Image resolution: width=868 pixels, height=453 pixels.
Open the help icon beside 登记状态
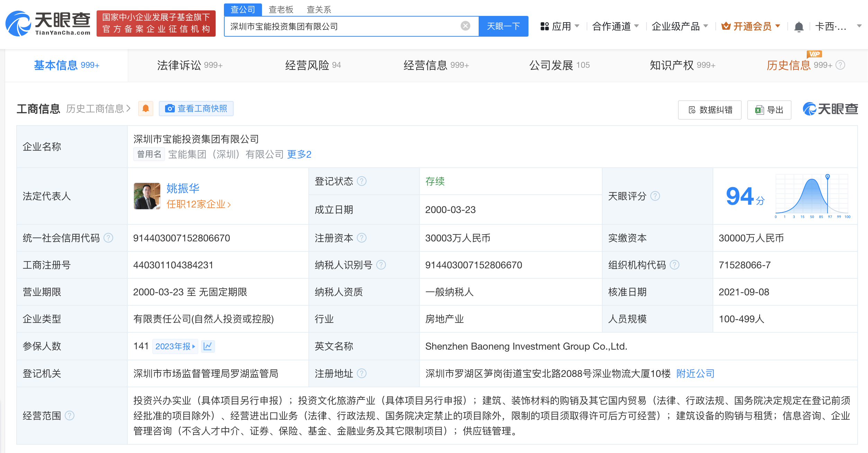click(x=362, y=181)
